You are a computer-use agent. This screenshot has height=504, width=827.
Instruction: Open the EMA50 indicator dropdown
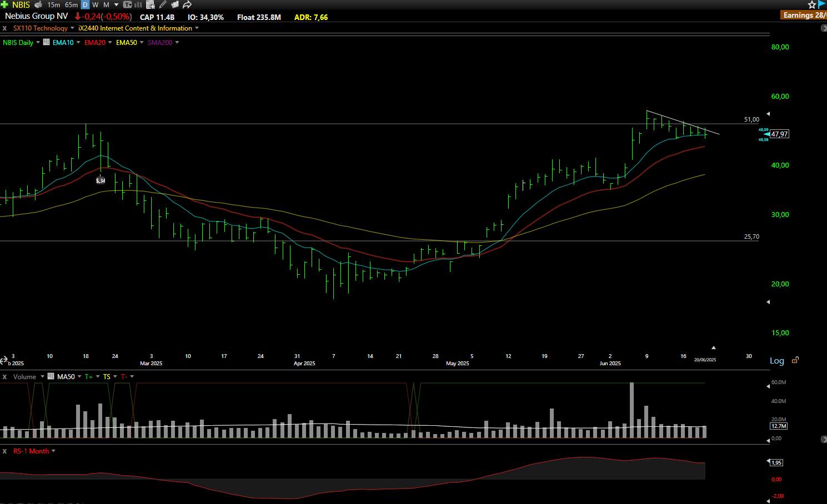[142, 42]
